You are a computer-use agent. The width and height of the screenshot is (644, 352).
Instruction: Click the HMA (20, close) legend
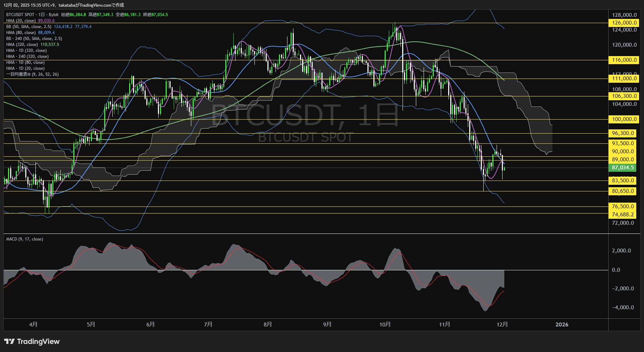click(x=21, y=21)
